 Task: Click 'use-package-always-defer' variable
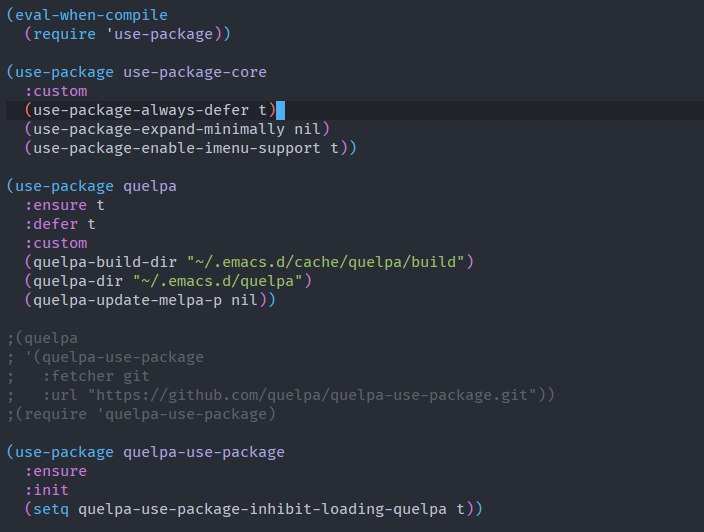(141, 110)
